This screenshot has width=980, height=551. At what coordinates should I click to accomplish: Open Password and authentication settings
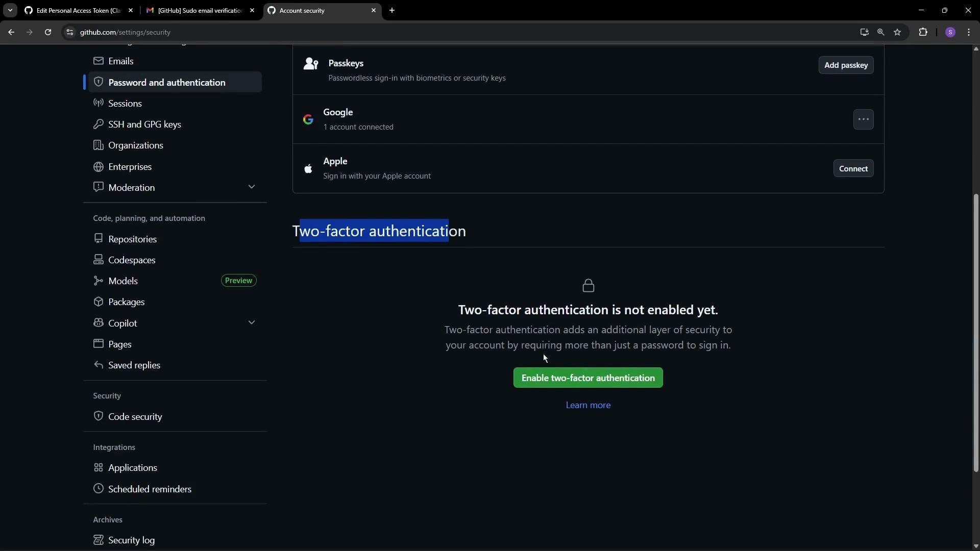(x=175, y=82)
